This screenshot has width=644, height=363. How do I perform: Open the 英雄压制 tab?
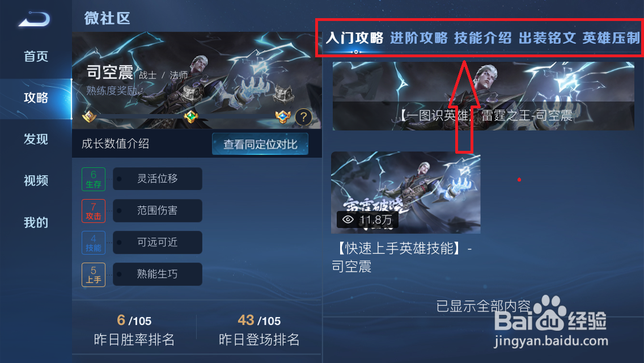point(611,38)
